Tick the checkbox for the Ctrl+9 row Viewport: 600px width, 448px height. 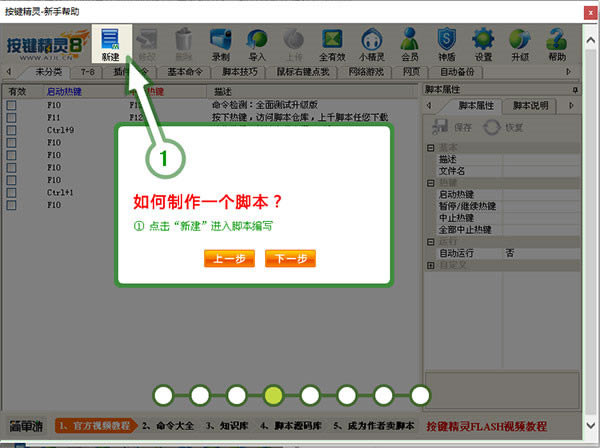(x=11, y=130)
